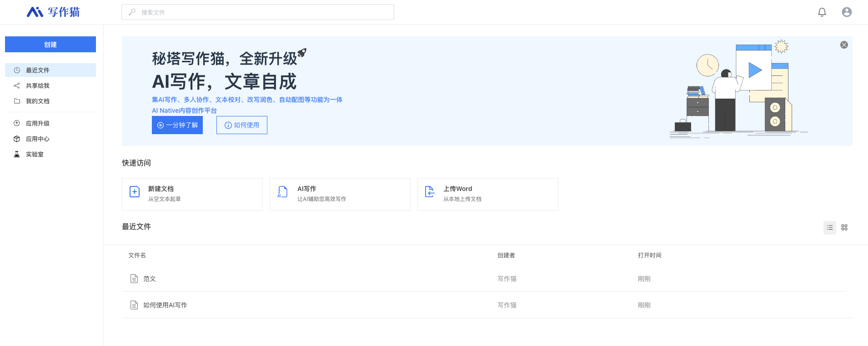
Task: Click the banner features description text
Action: tap(247, 100)
